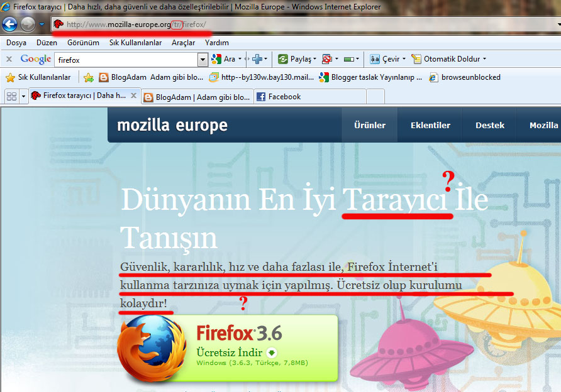Open the Ürünler navigation item

[370, 125]
